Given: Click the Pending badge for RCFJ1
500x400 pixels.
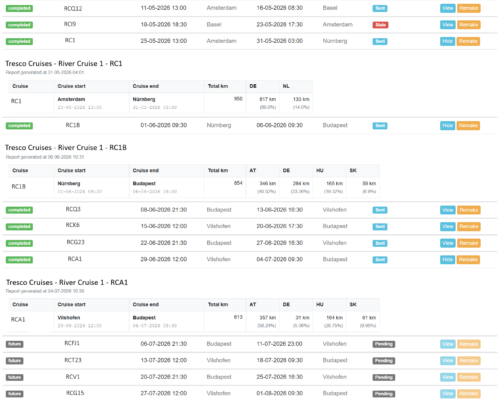Looking at the screenshot, I should pyautogui.click(x=384, y=344).
